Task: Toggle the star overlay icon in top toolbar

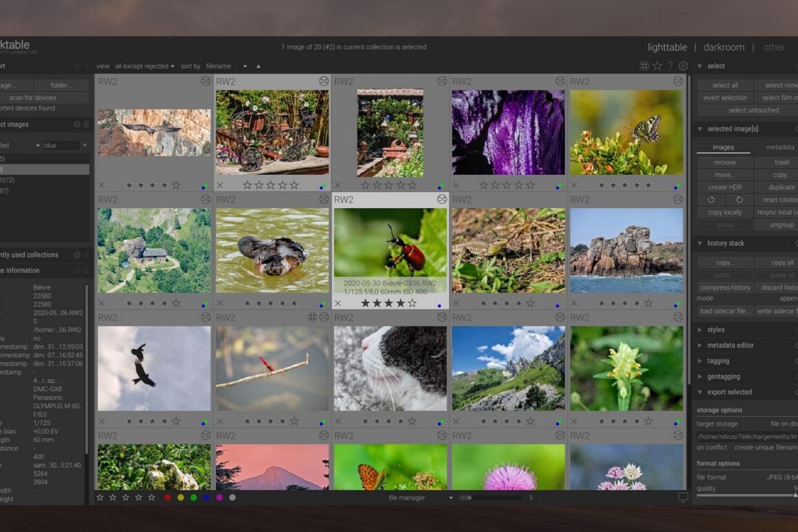Action: (657, 66)
